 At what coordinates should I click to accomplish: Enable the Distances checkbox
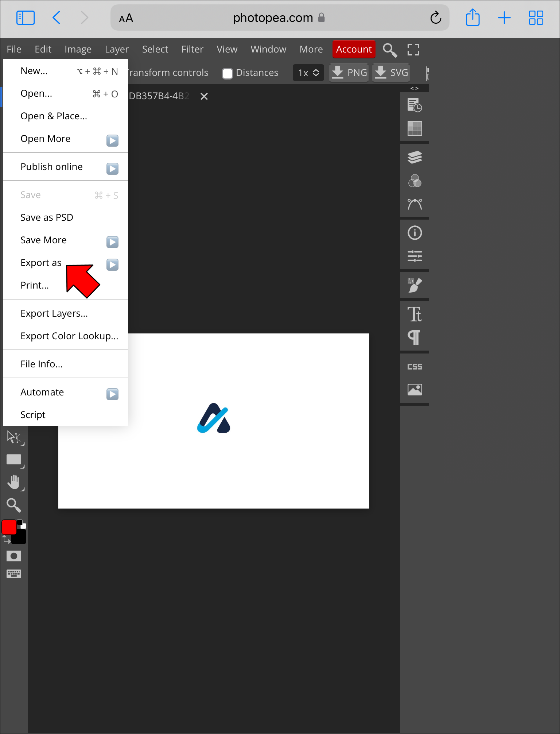(x=227, y=73)
